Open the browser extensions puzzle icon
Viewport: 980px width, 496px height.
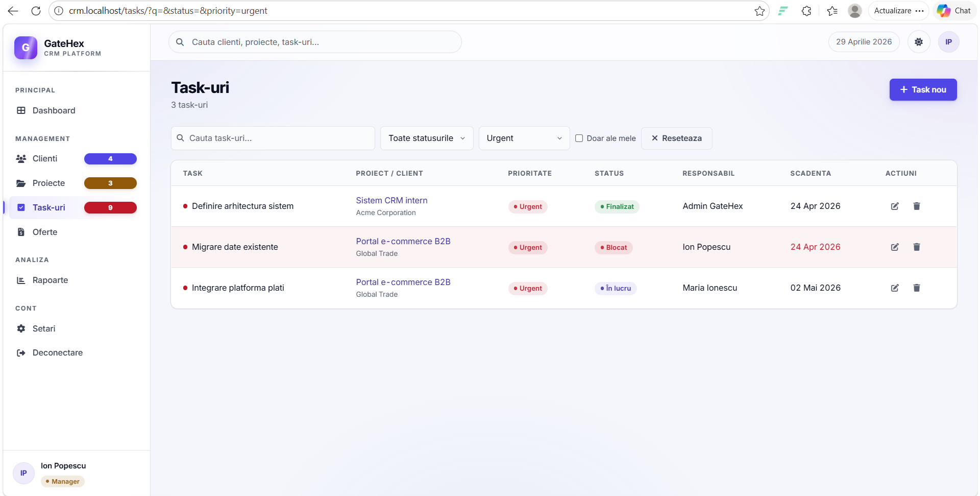tap(806, 11)
